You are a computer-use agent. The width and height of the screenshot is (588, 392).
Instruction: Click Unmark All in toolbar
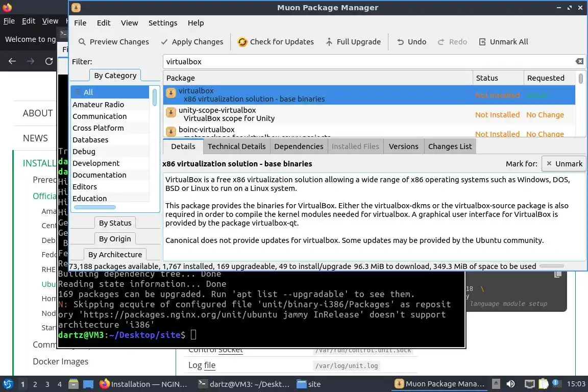pyautogui.click(x=503, y=42)
